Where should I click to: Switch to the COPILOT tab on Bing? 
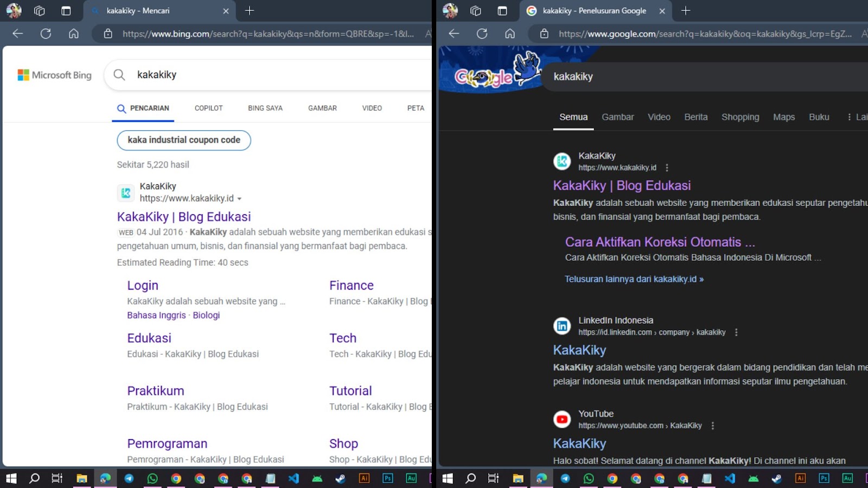point(209,108)
